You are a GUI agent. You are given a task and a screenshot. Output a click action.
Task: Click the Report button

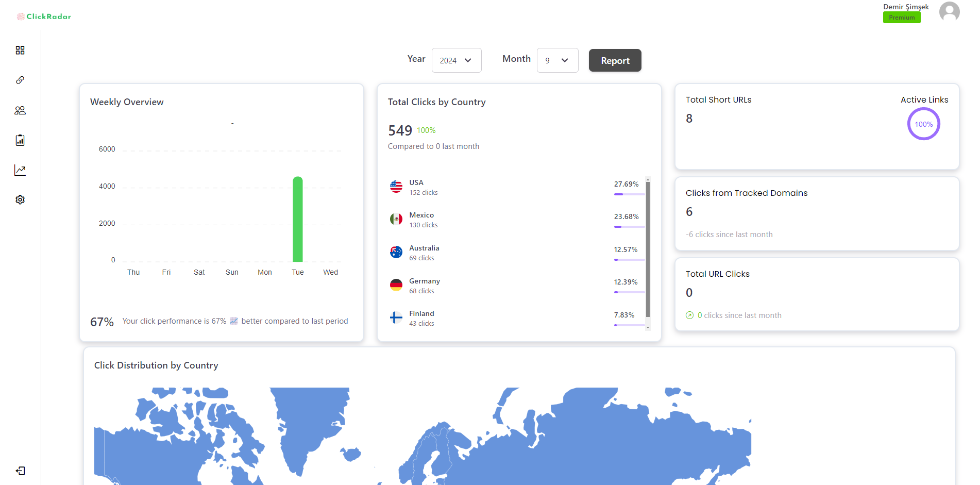tap(615, 60)
